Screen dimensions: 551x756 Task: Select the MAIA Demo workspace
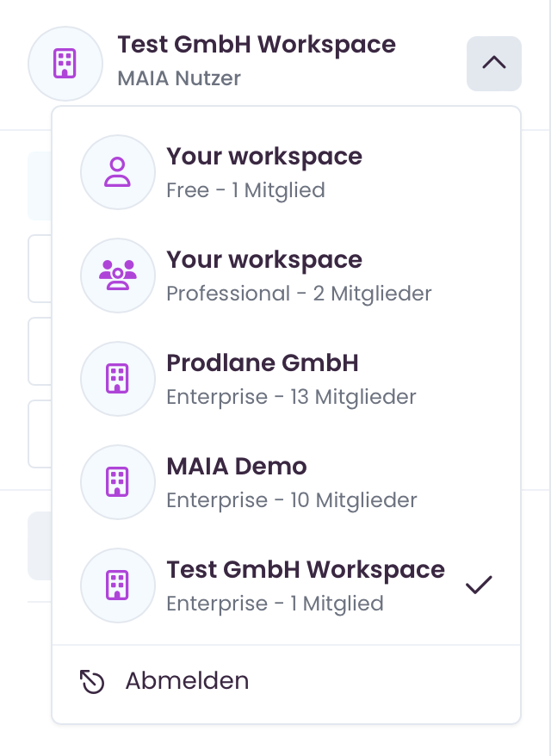click(x=287, y=481)
